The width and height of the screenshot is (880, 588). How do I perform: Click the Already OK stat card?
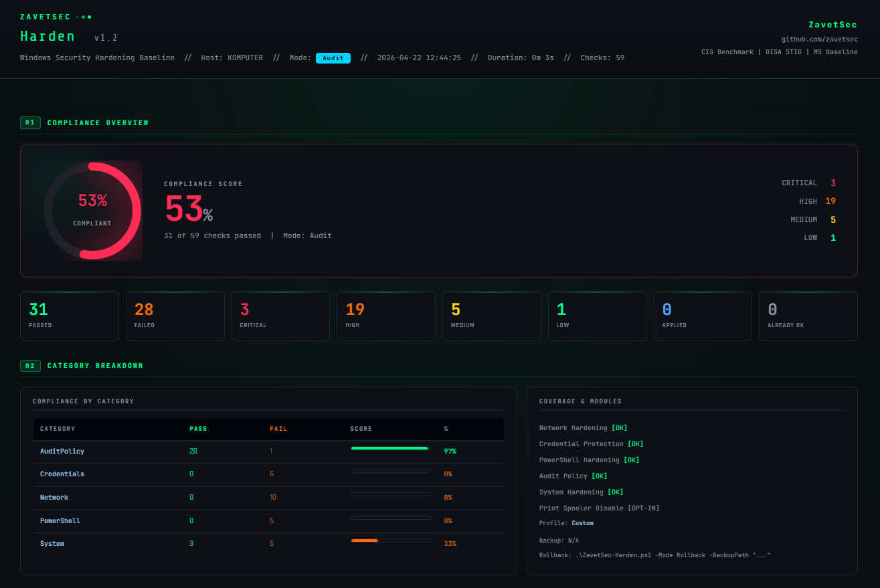[x=808, y=316]
